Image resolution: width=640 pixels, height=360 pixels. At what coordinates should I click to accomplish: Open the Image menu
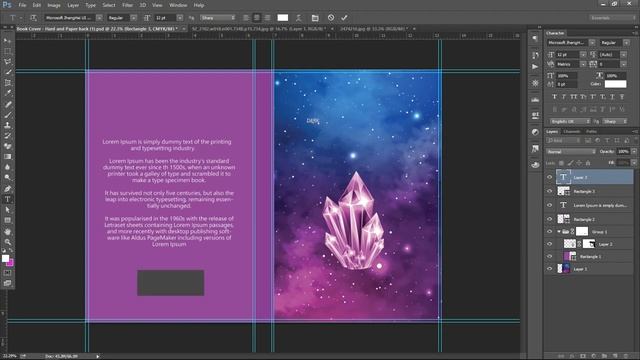[54, 5]
